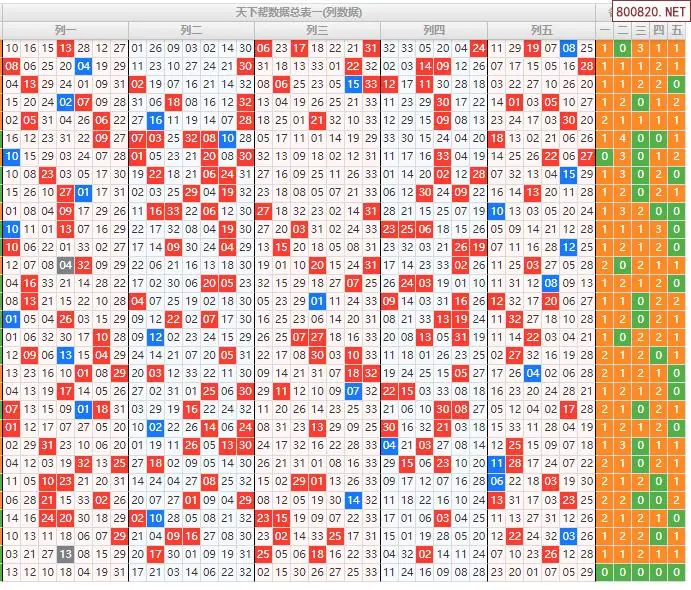691x590 pixels.
Task: Click the gray highlighted 13 cell in 列一
Action: point(65,554)
